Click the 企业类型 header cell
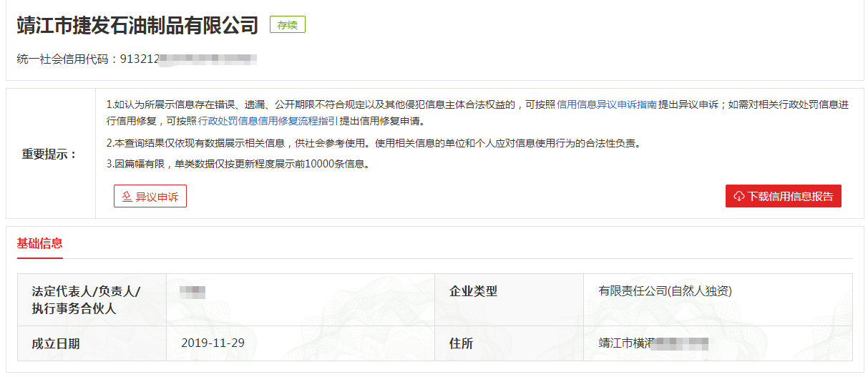Image resolution: width=868 pixels, height=377 pixels. tap(473, 291)
